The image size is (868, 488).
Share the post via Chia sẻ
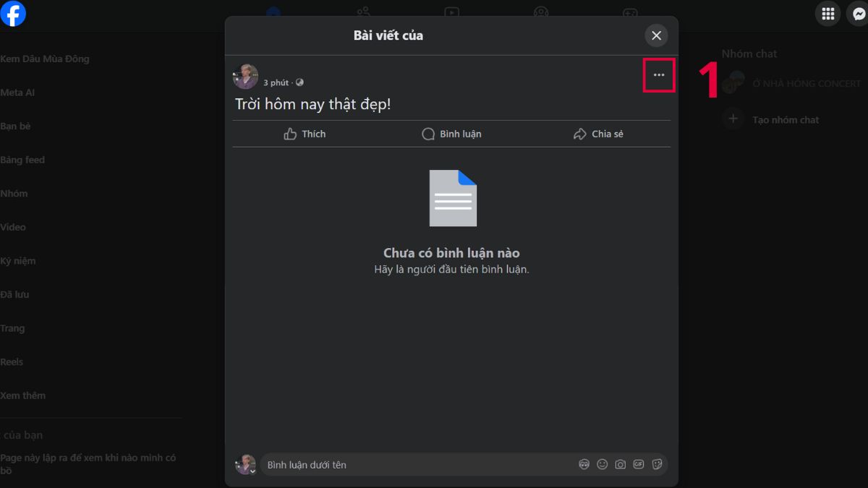pos(597,134)
